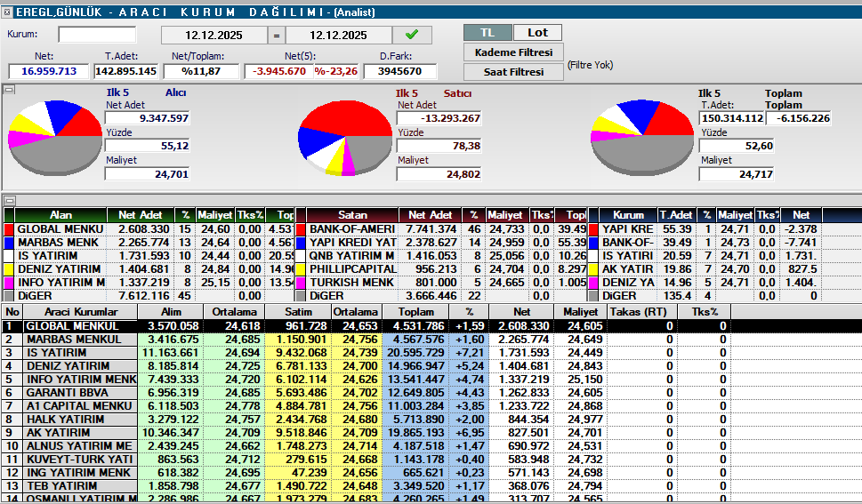
Task: Collapse the pie charts panel
Action: coord(9,89)
